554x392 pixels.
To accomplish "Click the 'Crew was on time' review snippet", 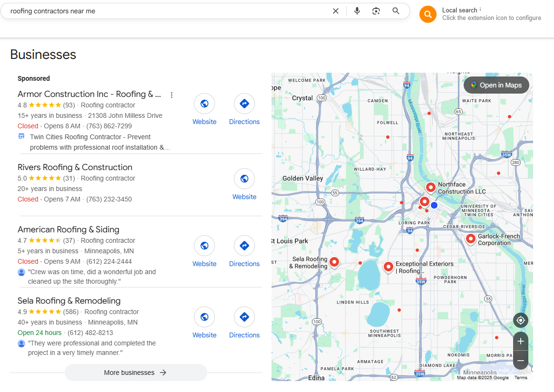I will click(92, 277).
